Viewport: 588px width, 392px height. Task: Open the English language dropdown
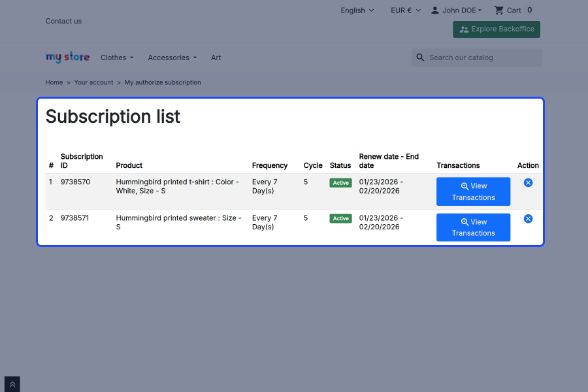tap(357, 10)
